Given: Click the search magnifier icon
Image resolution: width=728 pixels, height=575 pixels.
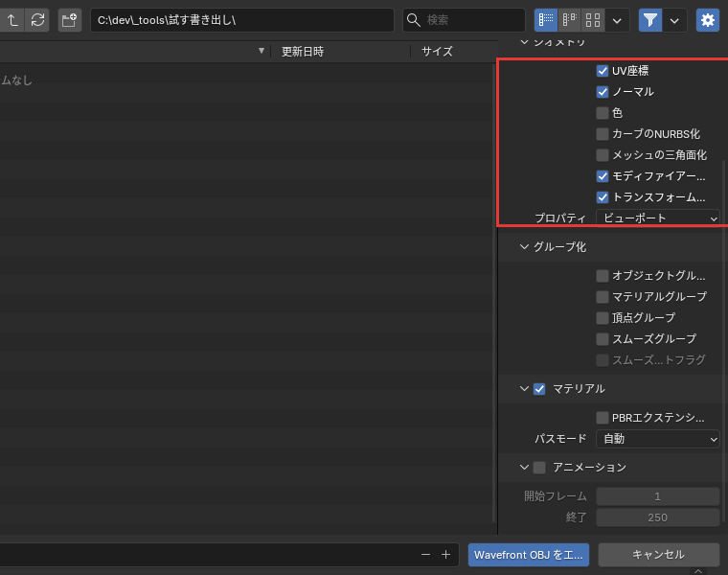Looking at the screenshot, I should point(413,20).
